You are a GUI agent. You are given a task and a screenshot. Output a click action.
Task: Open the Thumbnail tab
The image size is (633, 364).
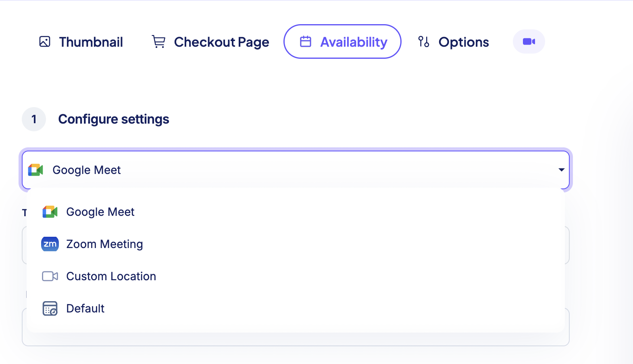pyautogui.click(x=81, y=42)
